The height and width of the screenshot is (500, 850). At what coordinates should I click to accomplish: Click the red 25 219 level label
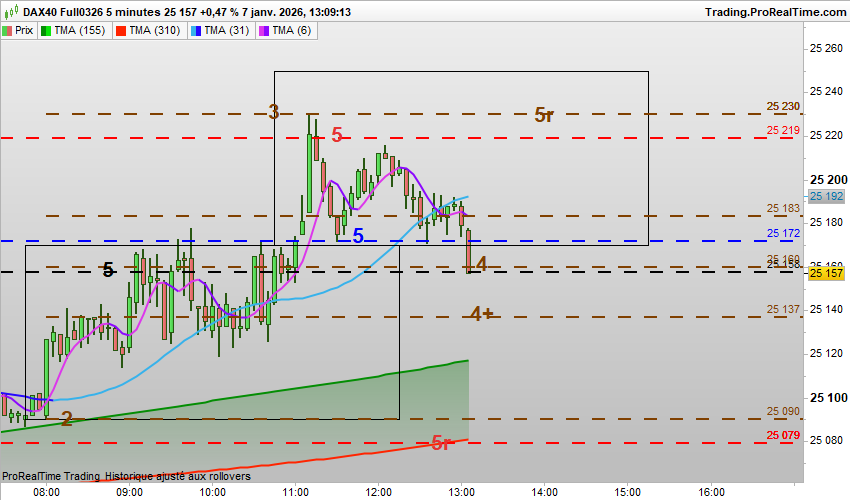pyautogui.click(x=783, y=130)
